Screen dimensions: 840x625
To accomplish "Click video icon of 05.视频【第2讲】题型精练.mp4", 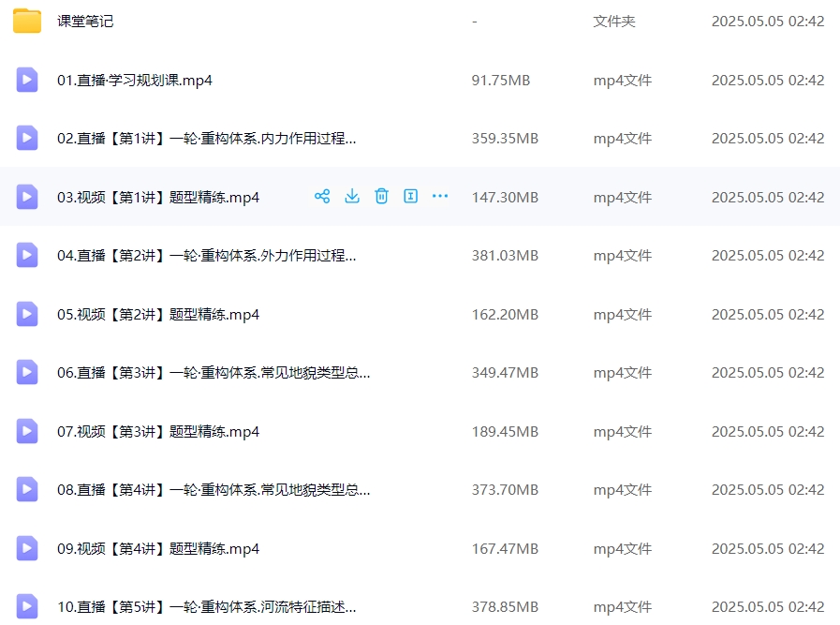I will (27, 314).
